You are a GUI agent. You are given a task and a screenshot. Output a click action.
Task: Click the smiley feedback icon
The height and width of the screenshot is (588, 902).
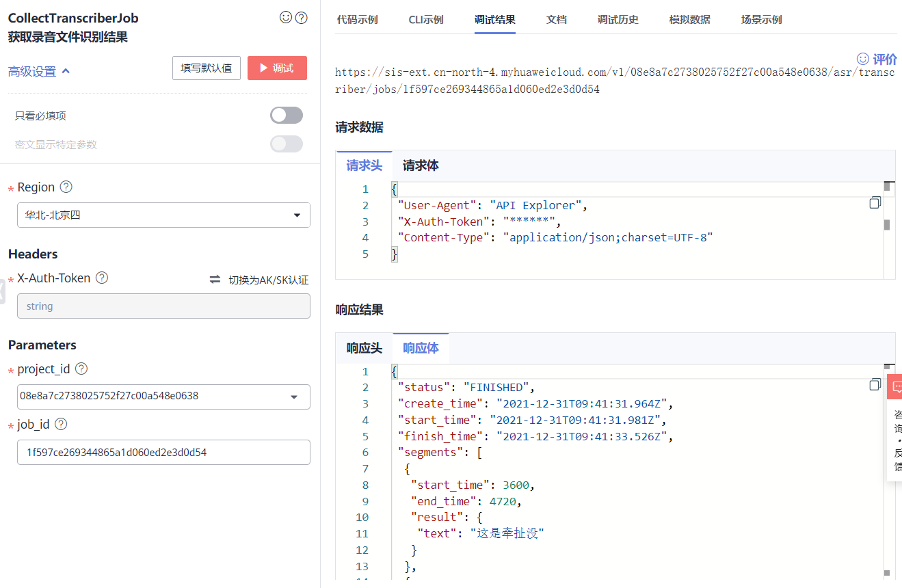point(286,18)
